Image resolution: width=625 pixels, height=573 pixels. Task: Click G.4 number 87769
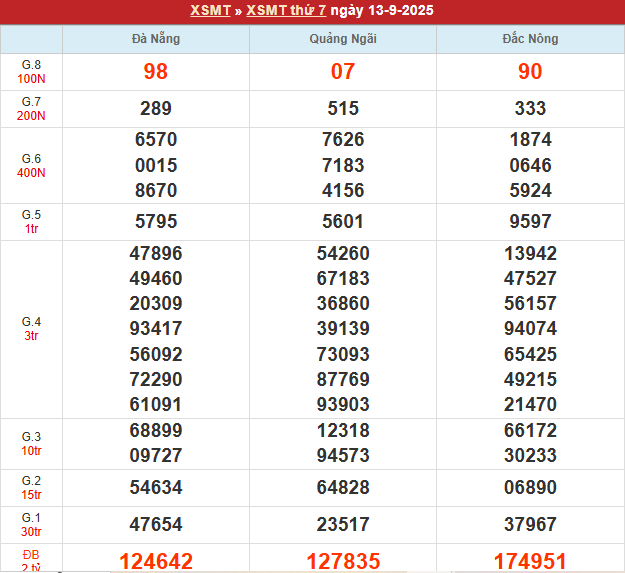coord(343,379)
